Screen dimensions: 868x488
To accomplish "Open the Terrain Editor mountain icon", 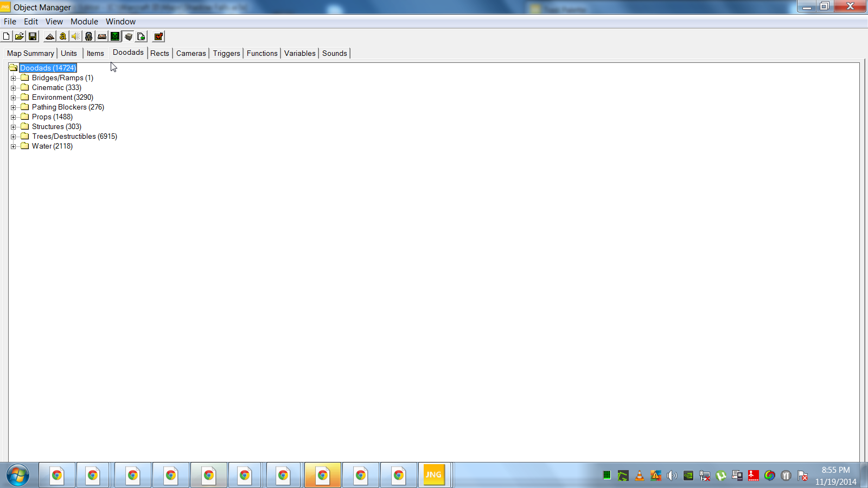I will point(50,36).
